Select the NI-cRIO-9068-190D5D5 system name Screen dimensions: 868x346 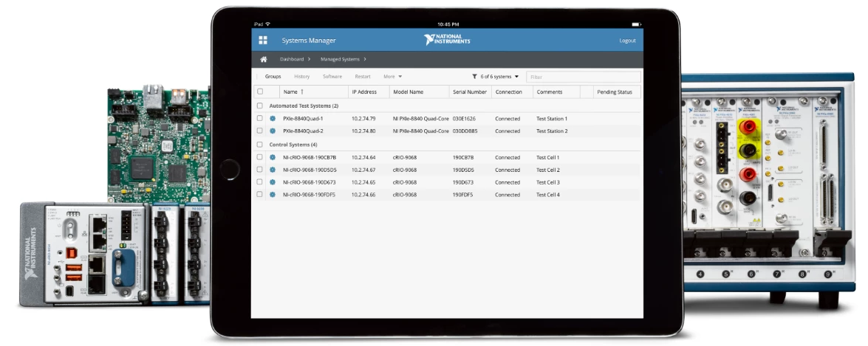tap(310, 170)
